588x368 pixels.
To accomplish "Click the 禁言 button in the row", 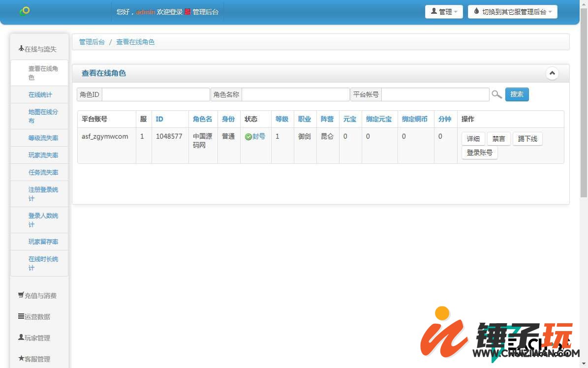I will point(498,139).
